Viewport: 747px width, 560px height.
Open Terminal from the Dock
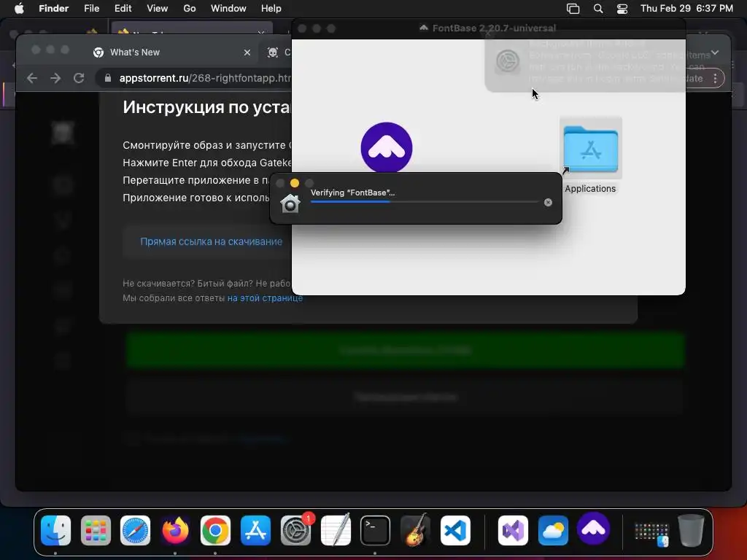coord(376,530)
